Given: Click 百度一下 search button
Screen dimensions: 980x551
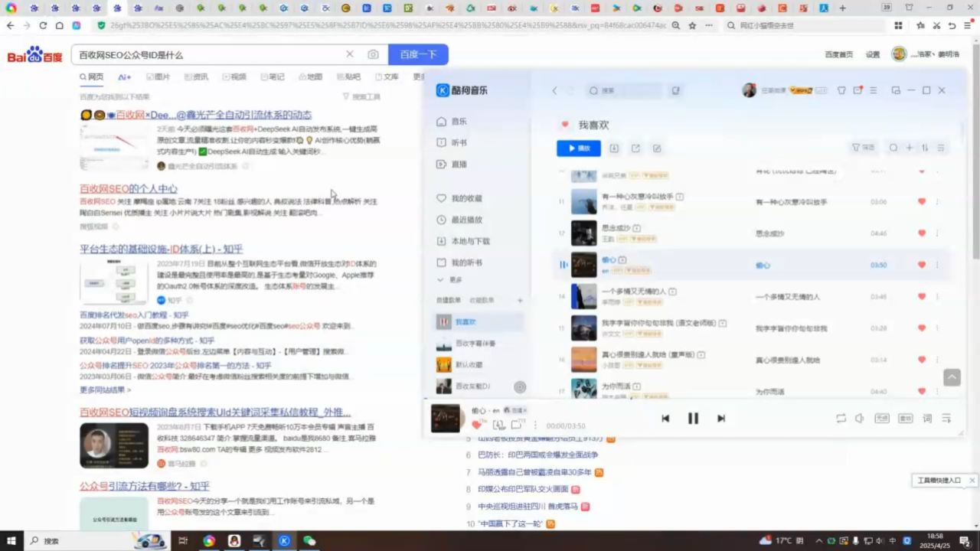Looking at the screenshot, I should pyautogui.click(x=418, y=54).
